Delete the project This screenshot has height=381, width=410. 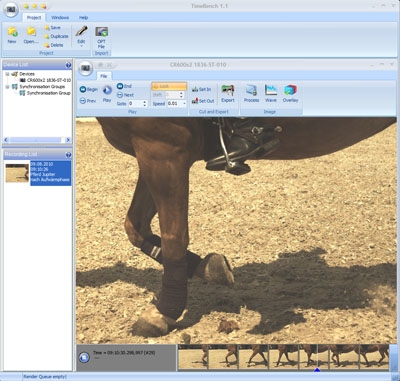(54, 45)
